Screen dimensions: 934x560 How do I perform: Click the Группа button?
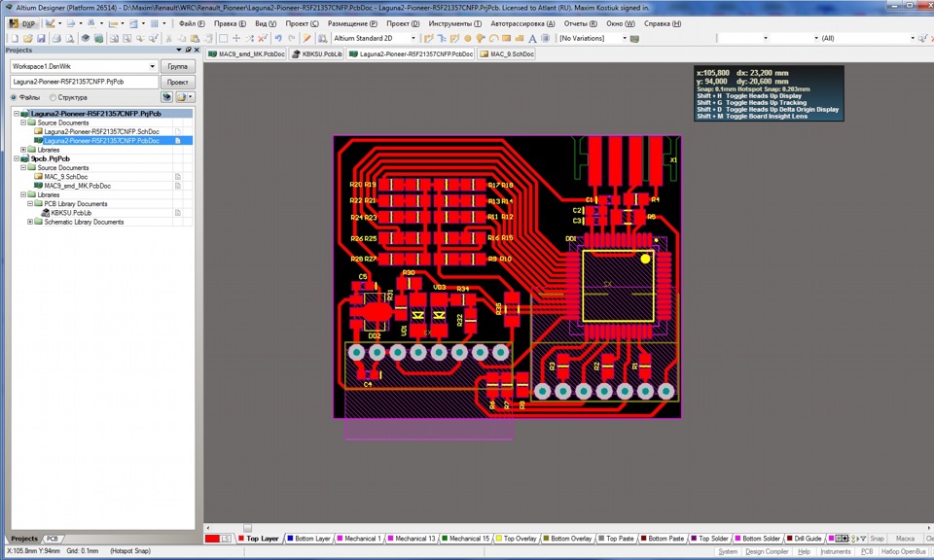(x=177, y=67)
